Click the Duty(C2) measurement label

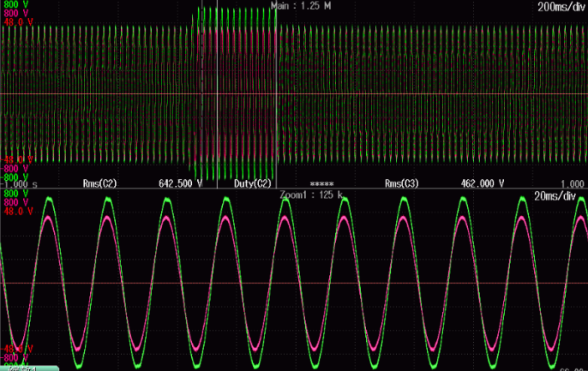(253, 184)
